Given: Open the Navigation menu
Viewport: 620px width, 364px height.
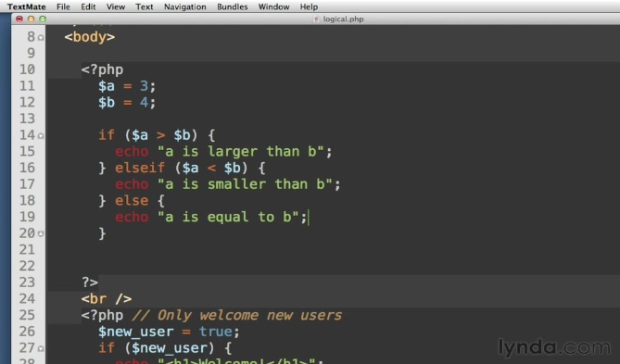Looking at the screenshot, I should 185,6.
